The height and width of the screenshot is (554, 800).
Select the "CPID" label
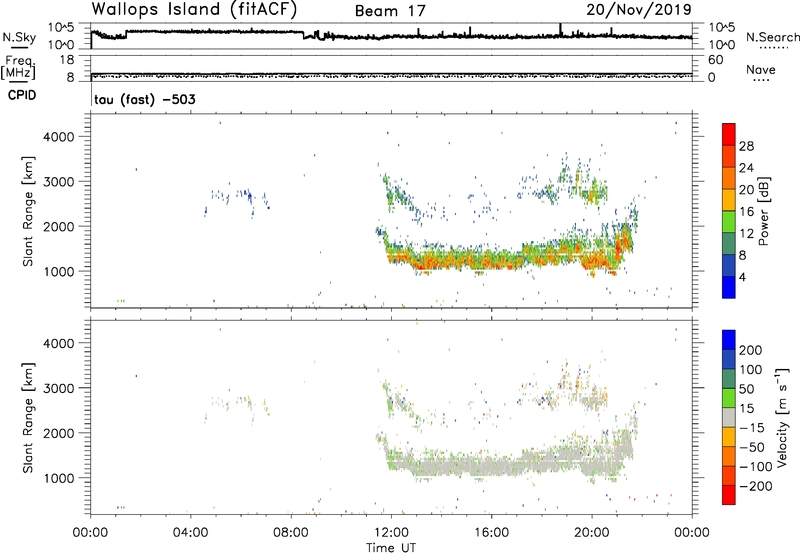pyautogui.click(x=22, y=95)
